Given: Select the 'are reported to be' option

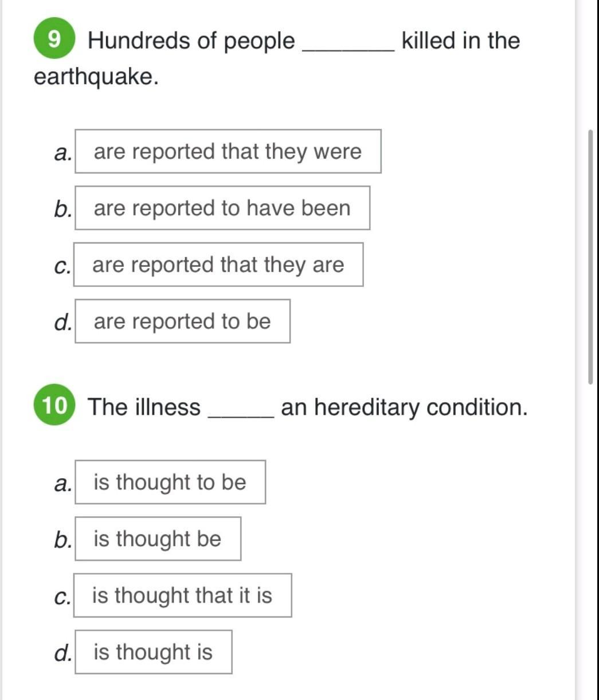Looking at the screenshot, I should [182, 322].
